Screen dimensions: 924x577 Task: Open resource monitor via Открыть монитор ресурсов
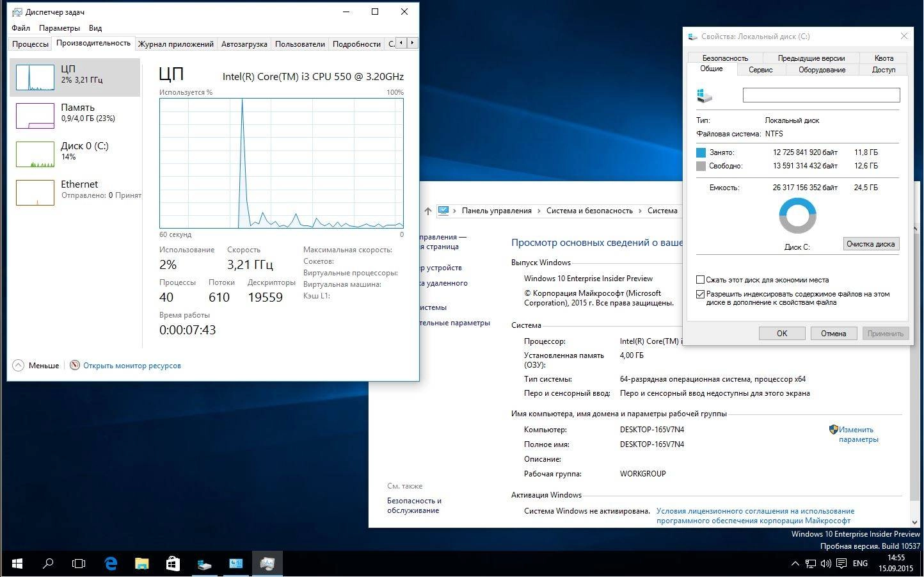pos(132,366)
